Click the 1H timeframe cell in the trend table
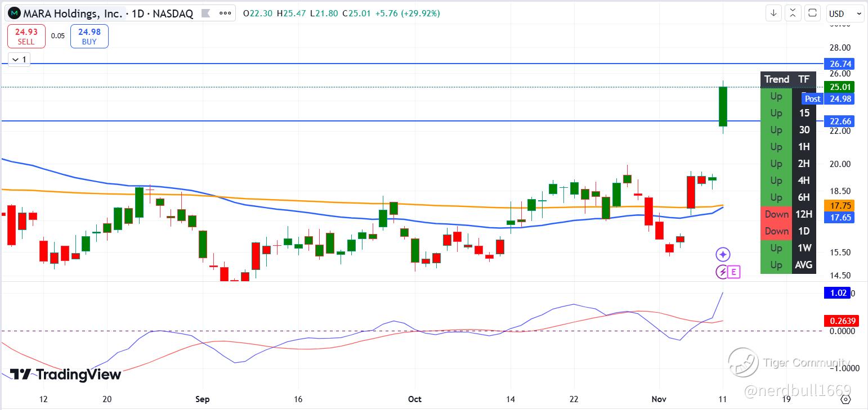 coord(804,147)
